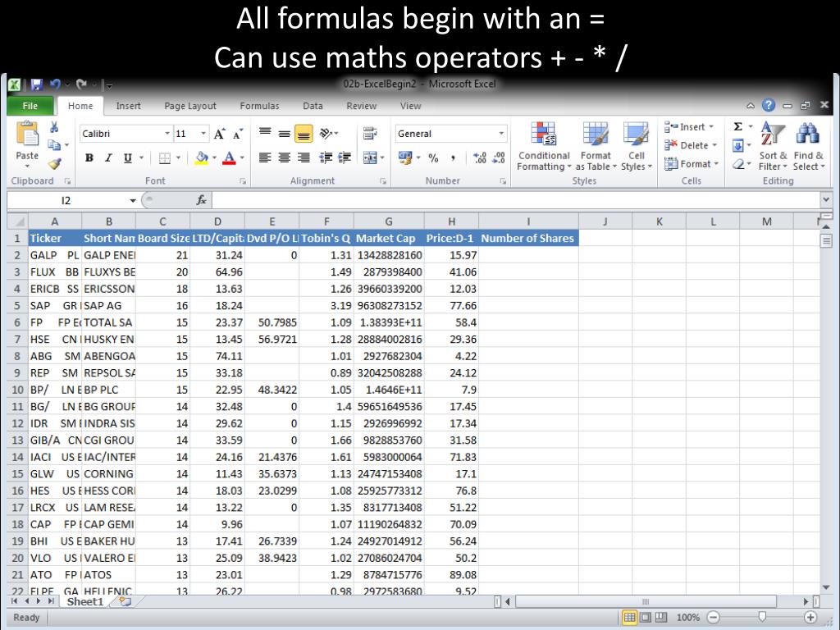Click the Delete cells button

pyautogui.click(x=690, y=145)
